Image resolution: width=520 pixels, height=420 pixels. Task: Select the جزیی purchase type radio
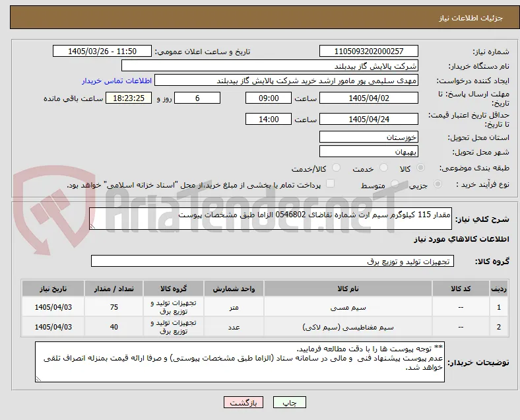point(438,184)
